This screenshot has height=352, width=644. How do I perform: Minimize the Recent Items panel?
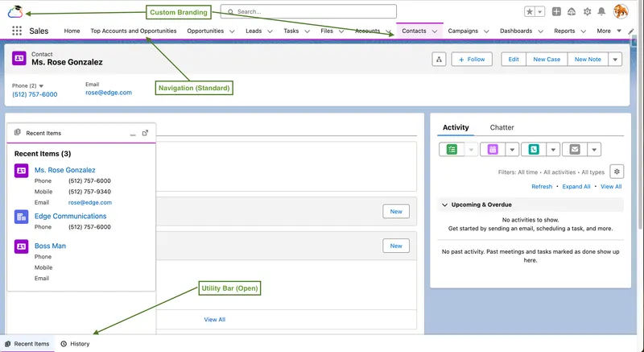(x=133, y=134)
